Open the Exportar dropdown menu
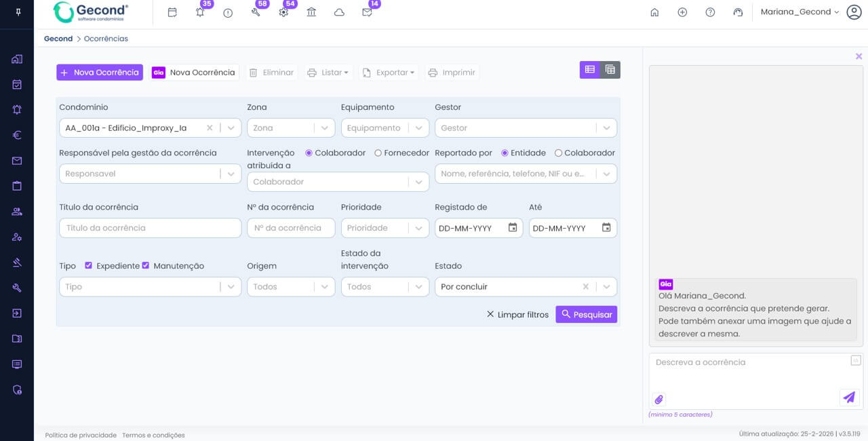This screenshot has width=868, height=441. pos(389,73)
